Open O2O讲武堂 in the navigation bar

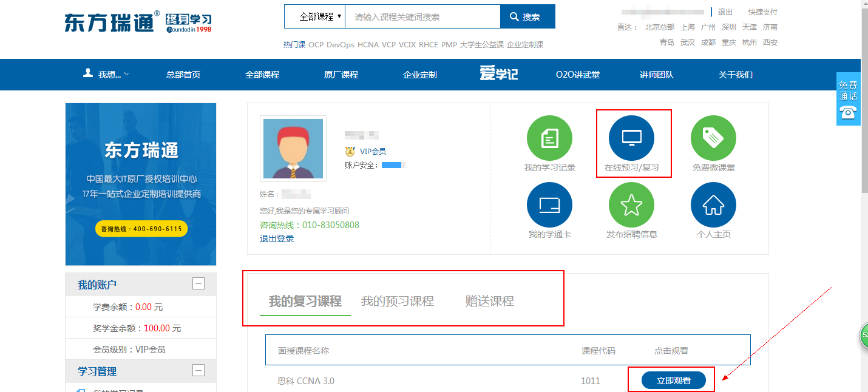pyautogui.click(x=578, y=75)
